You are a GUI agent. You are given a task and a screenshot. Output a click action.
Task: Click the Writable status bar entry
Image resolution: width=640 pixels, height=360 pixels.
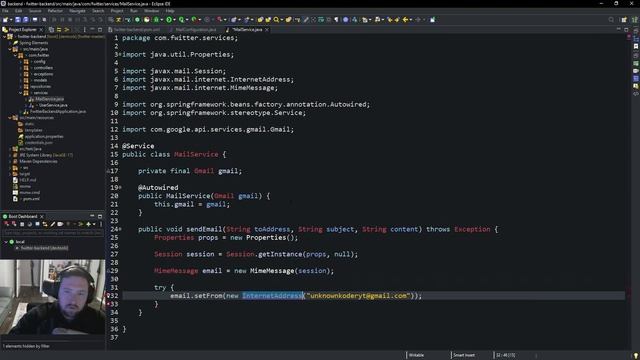[417, 355]
